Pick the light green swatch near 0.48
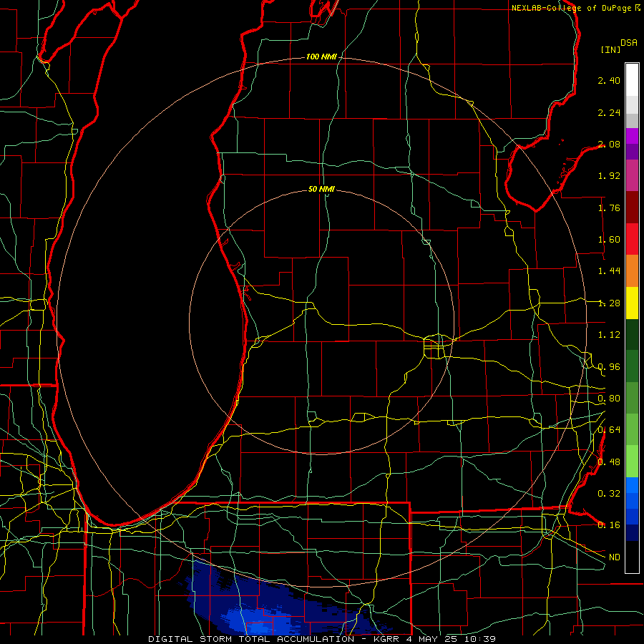Screen dimensions: 644x644 (632, 462)
